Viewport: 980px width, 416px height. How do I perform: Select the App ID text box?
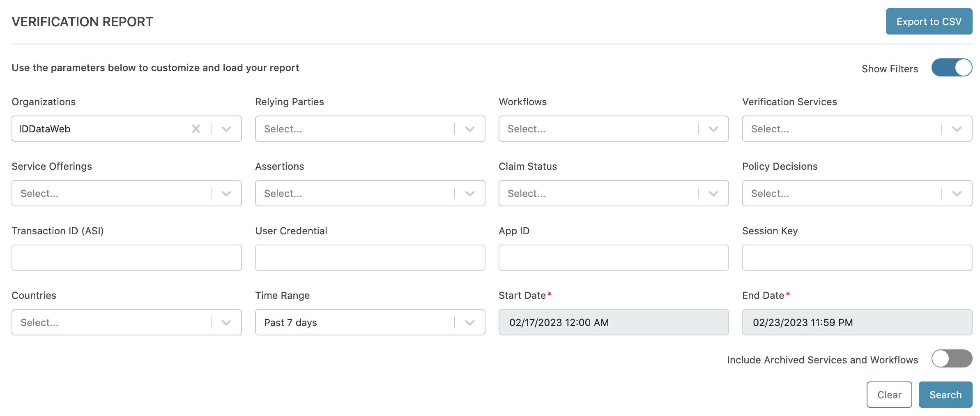tap(613, 258)
